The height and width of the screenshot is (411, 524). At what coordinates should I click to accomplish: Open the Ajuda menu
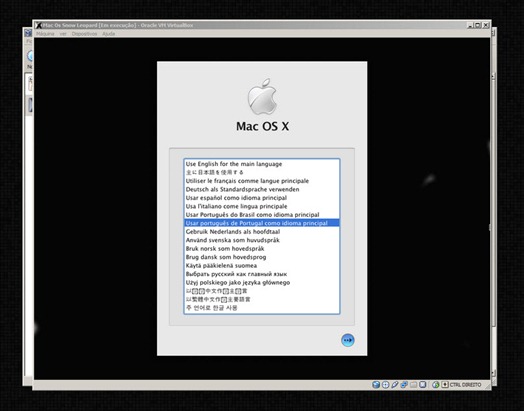click(x=108, y=34)
